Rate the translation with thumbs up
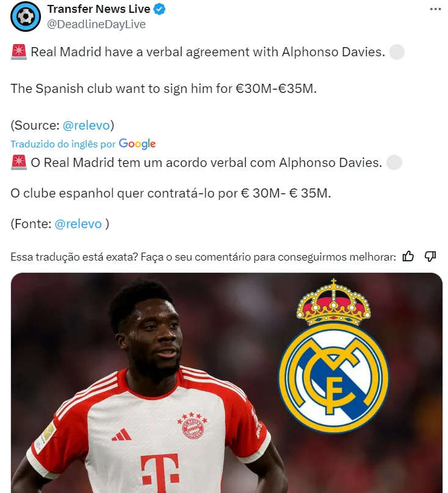 pyautogui.click(x=408, y=256)
